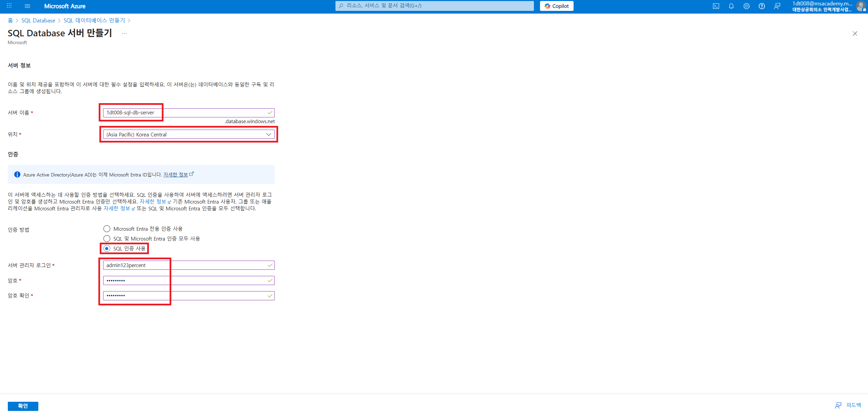
Task: Open the page ellipsis more options
Action: pos(124,33)
